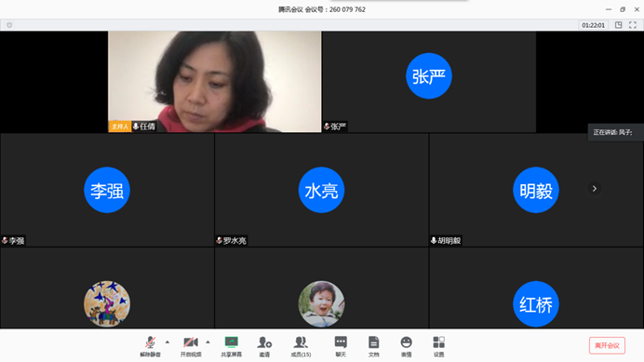Image resolution: width=644 pixels, height=362 pixels.
Task: Enter fullscreen mode icon at top right
Action: click(x=633, y=25)
